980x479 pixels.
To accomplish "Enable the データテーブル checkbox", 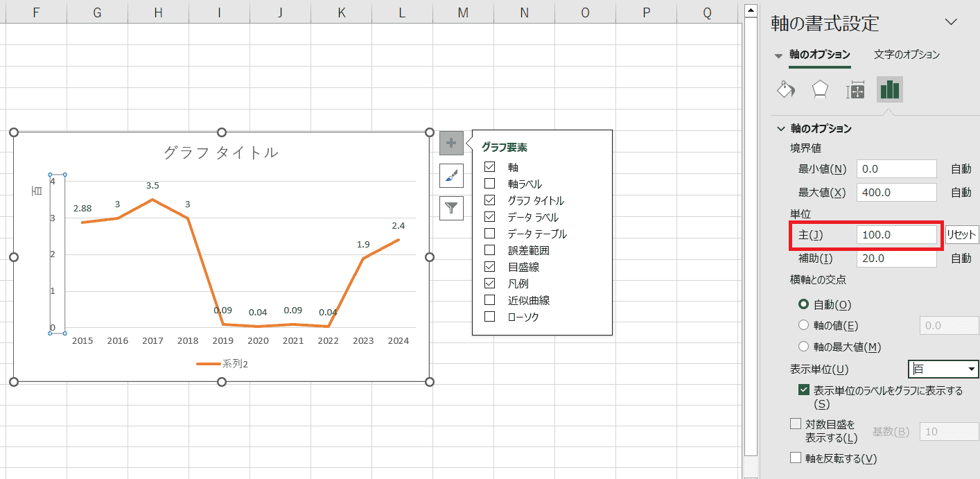I will [490, 234].
